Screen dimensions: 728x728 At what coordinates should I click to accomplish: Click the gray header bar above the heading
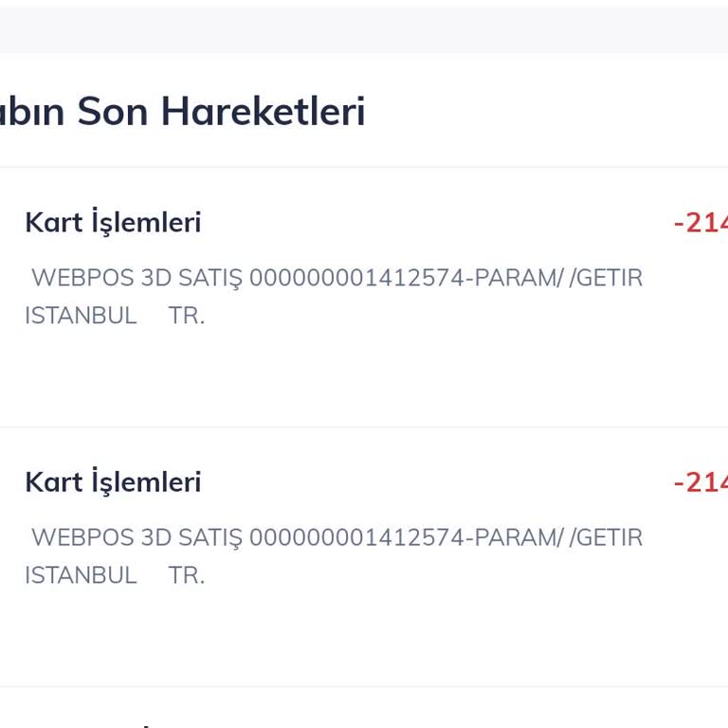pos(364,28)
